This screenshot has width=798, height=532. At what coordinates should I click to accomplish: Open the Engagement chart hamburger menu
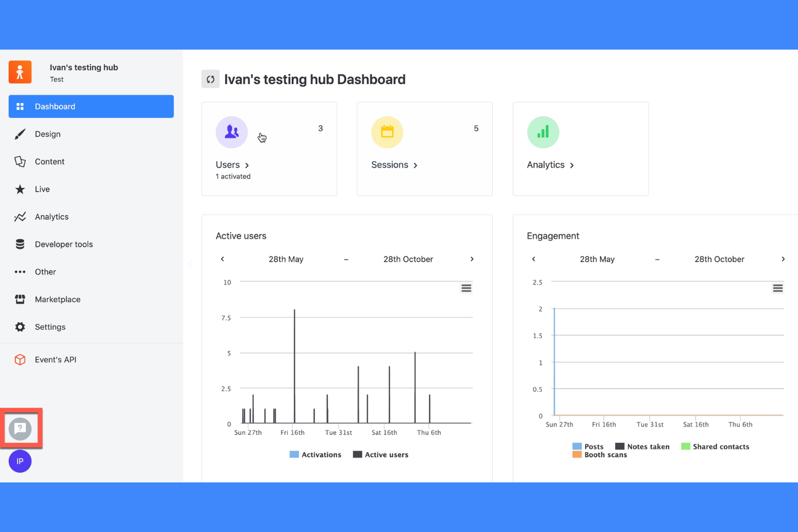pos(778,288)
